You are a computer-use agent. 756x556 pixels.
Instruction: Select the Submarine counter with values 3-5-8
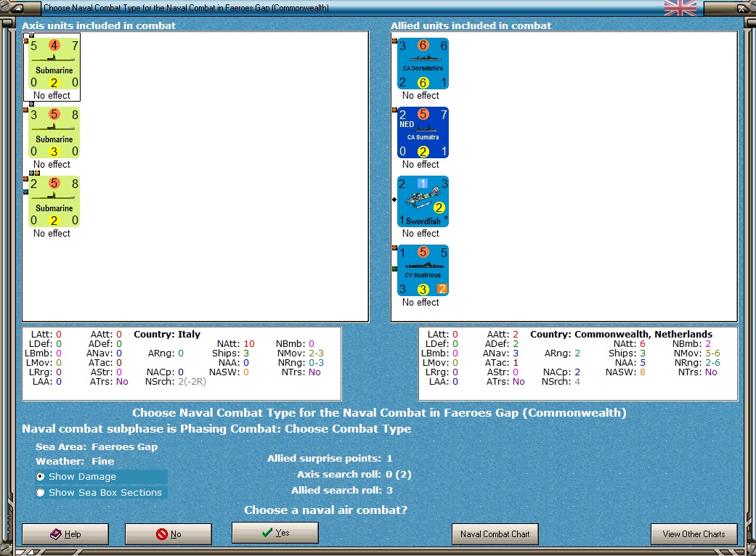click(x=54, y=133)
